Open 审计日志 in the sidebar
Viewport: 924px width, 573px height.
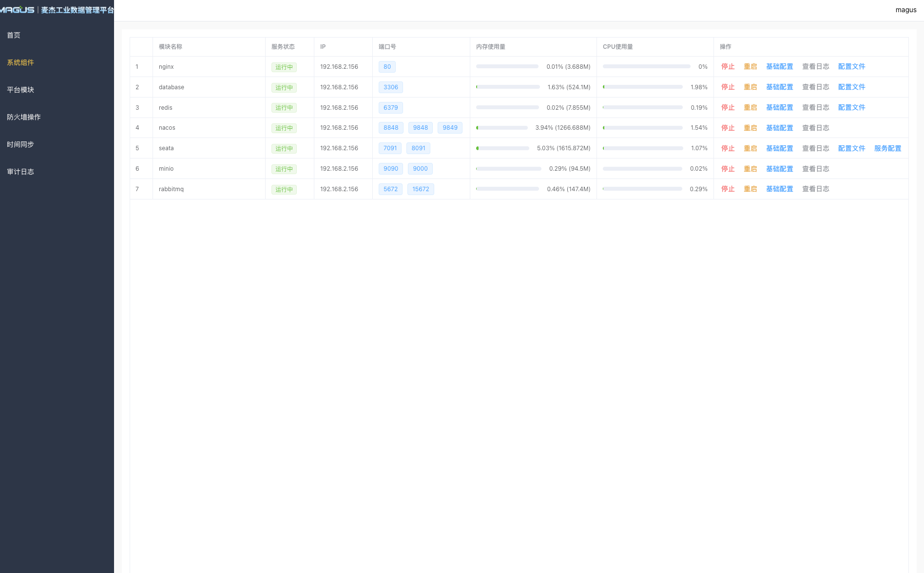click(20, 172)
